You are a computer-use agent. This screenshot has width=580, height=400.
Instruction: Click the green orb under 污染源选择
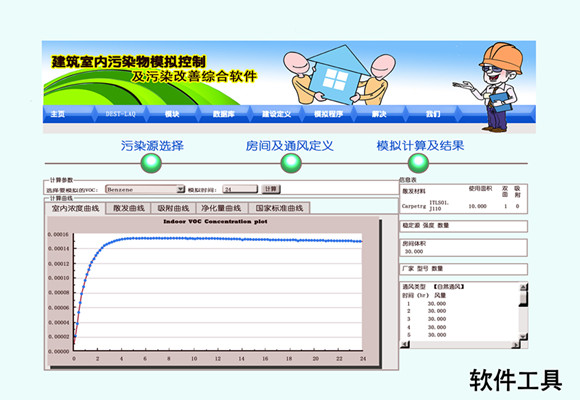pyautogui.click(x=151, y=163)
